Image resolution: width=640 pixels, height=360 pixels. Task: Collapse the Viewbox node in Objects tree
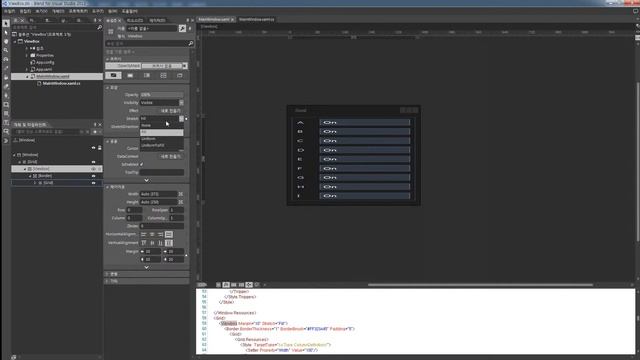(x=25, y=169)
